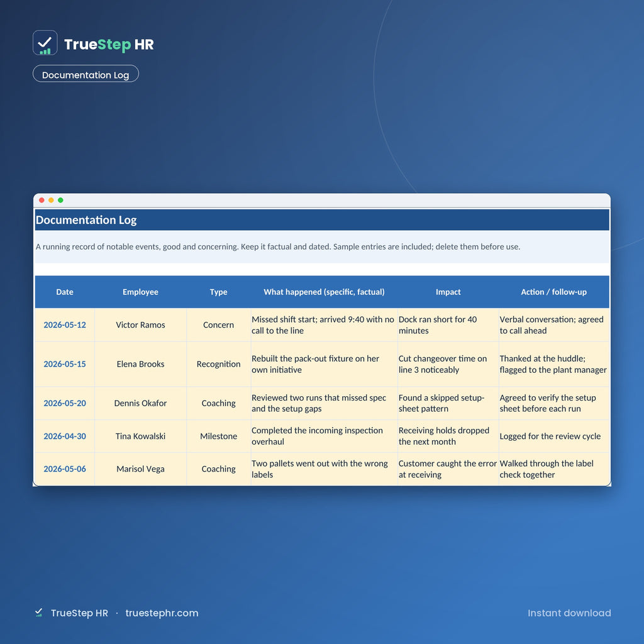
Task: Click Coaching type in Marisol Vega row
Action: coord(218,469)
